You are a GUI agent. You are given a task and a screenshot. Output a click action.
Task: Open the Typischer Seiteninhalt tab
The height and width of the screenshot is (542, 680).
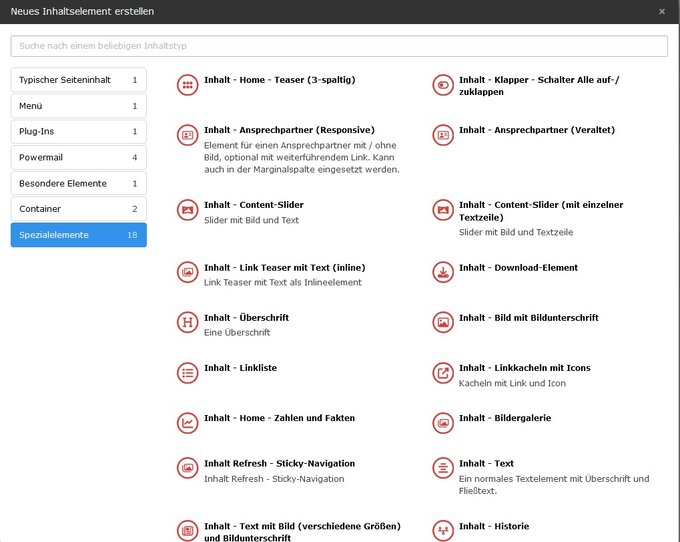pyautogui.click(x=78, y=80)
